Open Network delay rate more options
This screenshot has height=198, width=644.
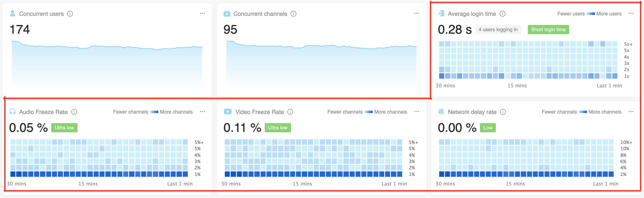click(x=631, y=111)
